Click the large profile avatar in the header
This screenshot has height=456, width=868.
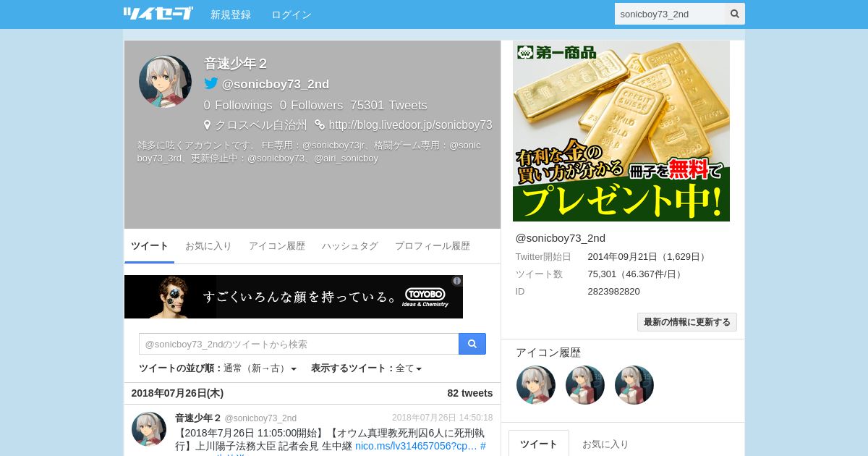click(165, 81)
